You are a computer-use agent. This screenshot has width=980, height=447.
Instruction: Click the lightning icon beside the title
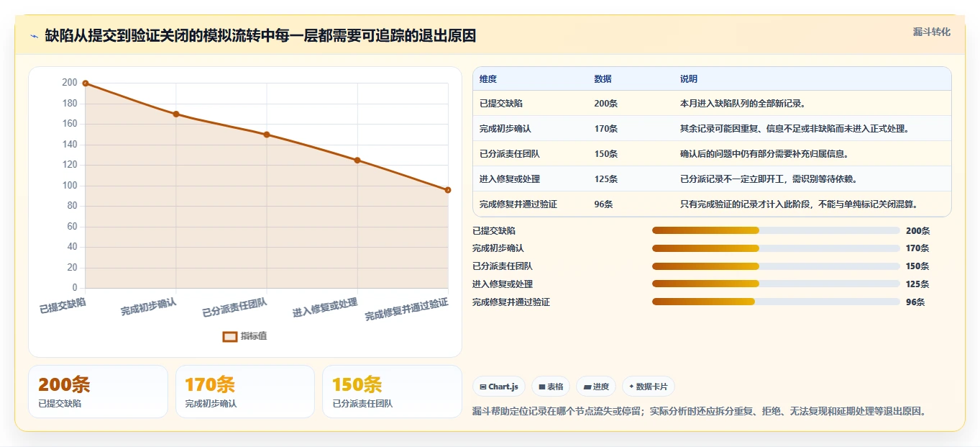(34, 36)
